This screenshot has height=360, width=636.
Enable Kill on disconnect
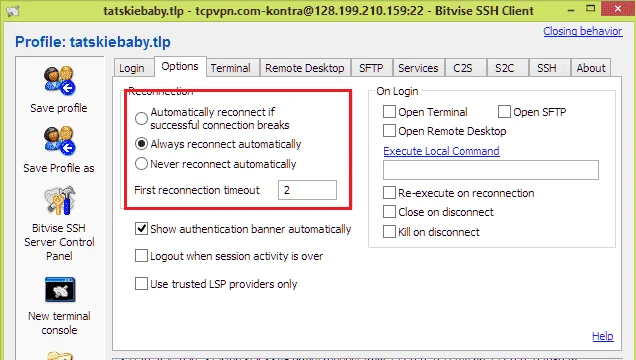click(389, 232)
